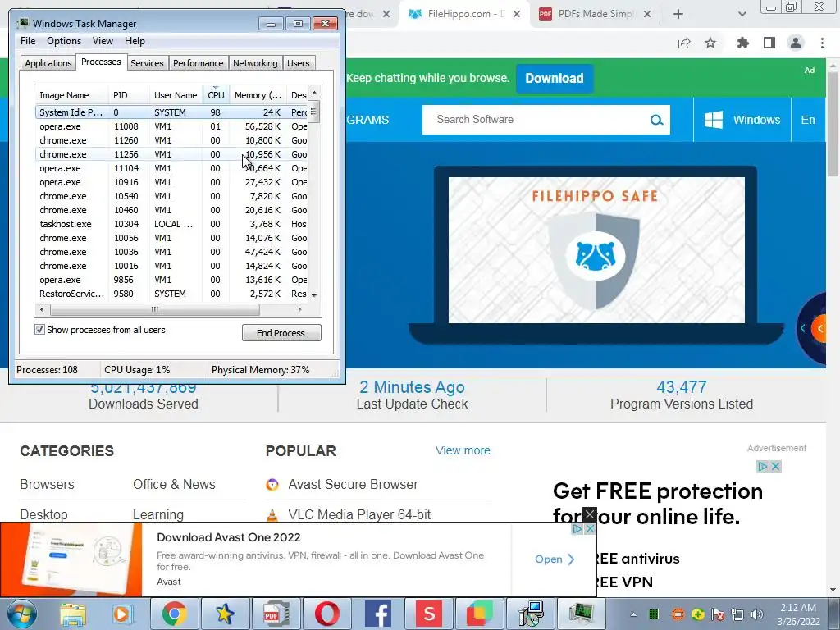Viewport: 840px width, 630px height.
Task: Select opera.exe PID 11008 row
Action: [x=171, y=126]
